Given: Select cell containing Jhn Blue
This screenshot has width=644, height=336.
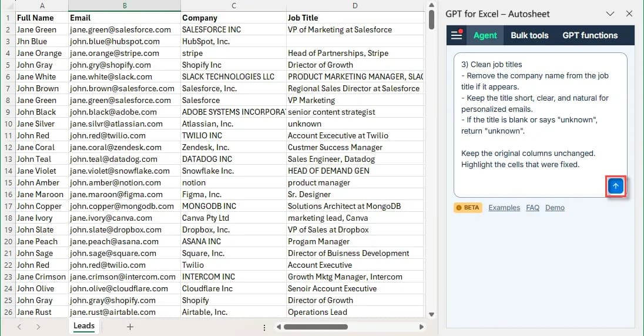Looking at the screenshot, I should point(42,42).
